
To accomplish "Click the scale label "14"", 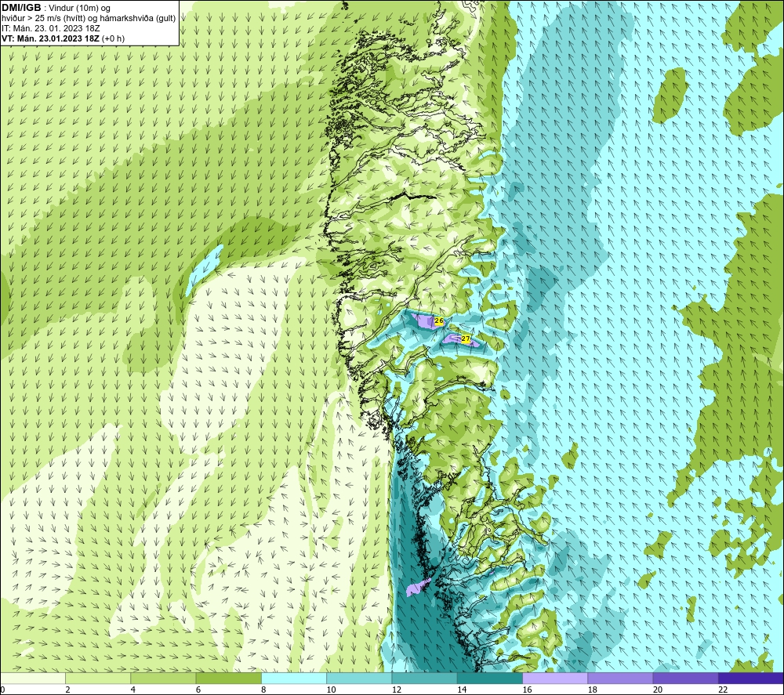I will [x=462, y=690].
